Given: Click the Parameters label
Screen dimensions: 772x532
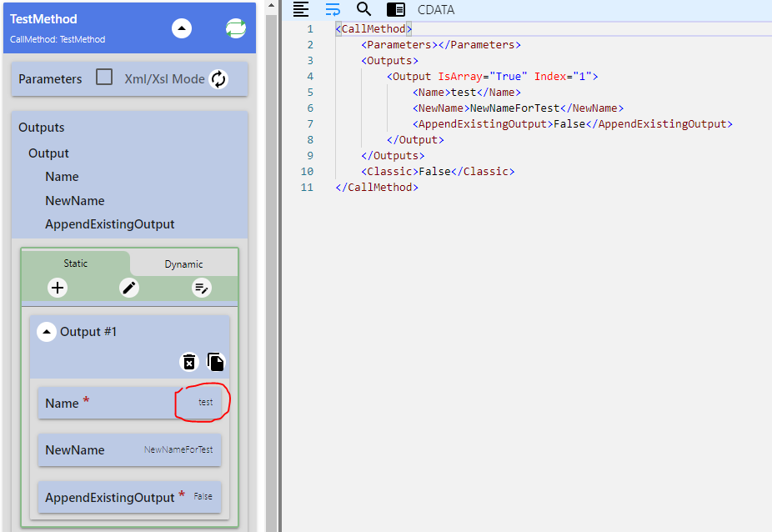Looking at the screenshot, I should pyautogui.click(x=50, y=79).
